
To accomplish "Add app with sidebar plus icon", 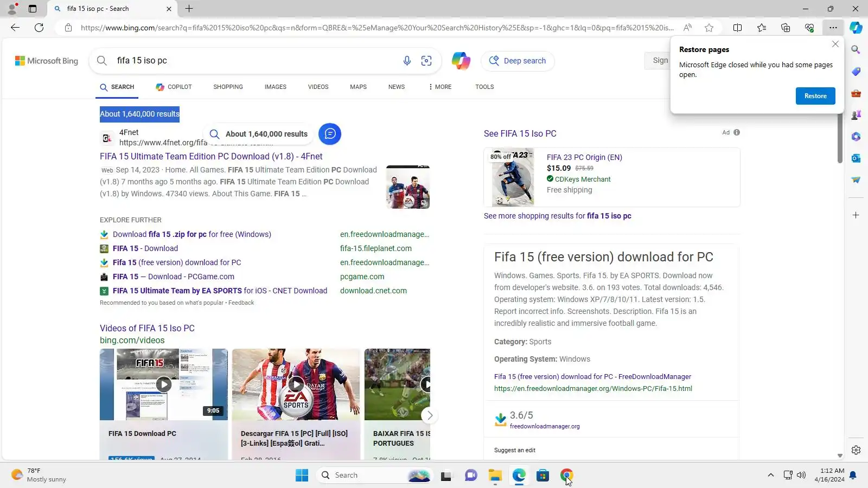I will click(856, 215).
